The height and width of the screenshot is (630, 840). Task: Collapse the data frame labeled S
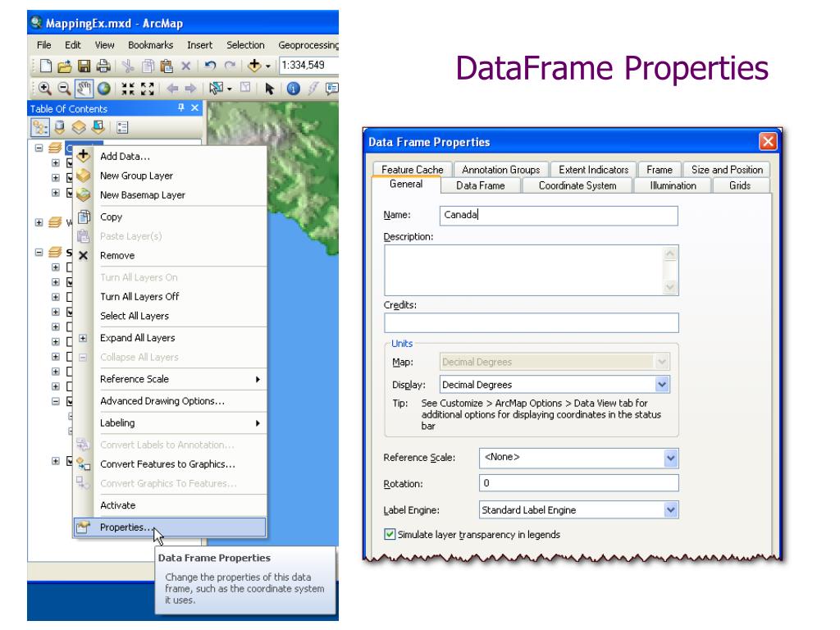coord(39,252)
